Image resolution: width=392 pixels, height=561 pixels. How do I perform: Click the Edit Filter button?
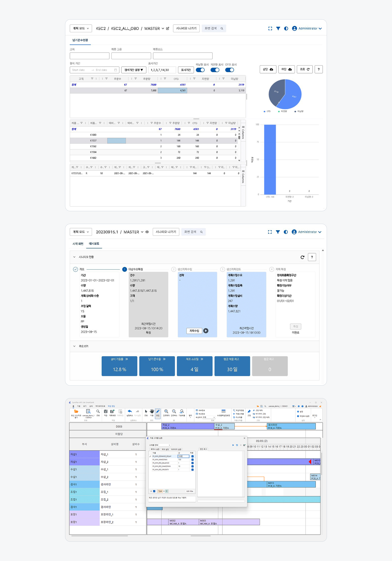(x=190, y=491)
